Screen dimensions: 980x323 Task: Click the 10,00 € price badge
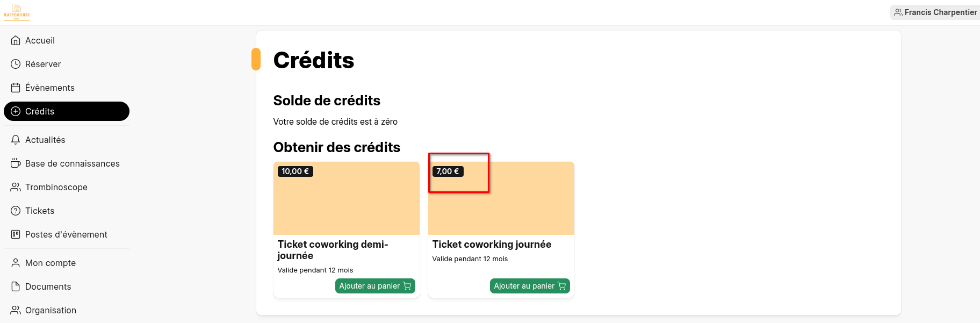coord(295,171)
